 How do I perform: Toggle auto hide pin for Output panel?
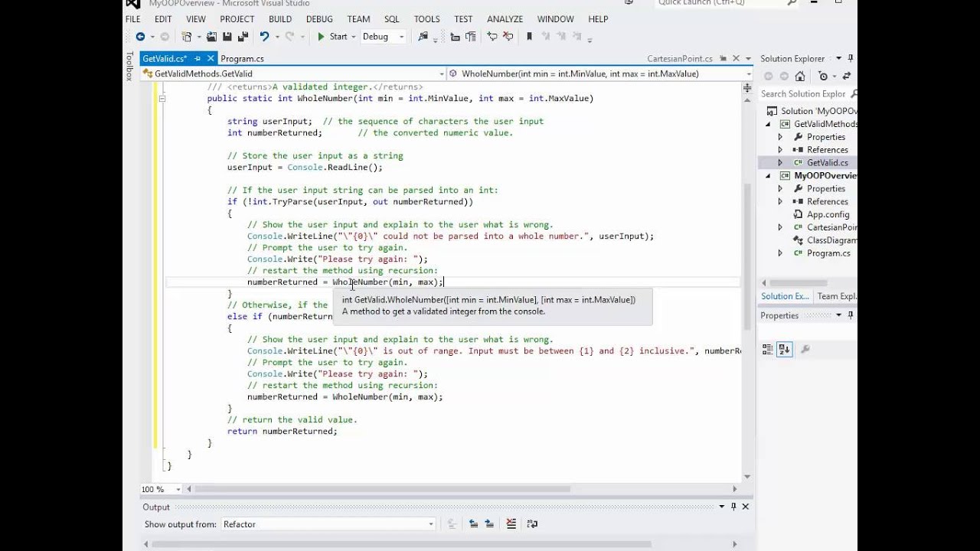tap(733, 507)
